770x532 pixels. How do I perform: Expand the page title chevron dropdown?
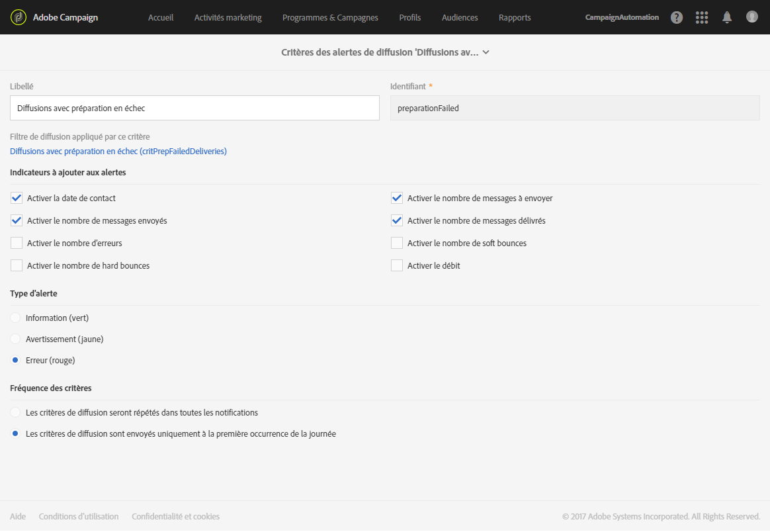486,52
